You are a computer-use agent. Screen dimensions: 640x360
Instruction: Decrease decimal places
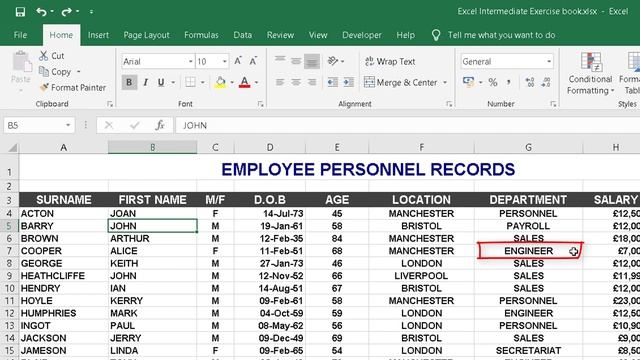(546, 82)
